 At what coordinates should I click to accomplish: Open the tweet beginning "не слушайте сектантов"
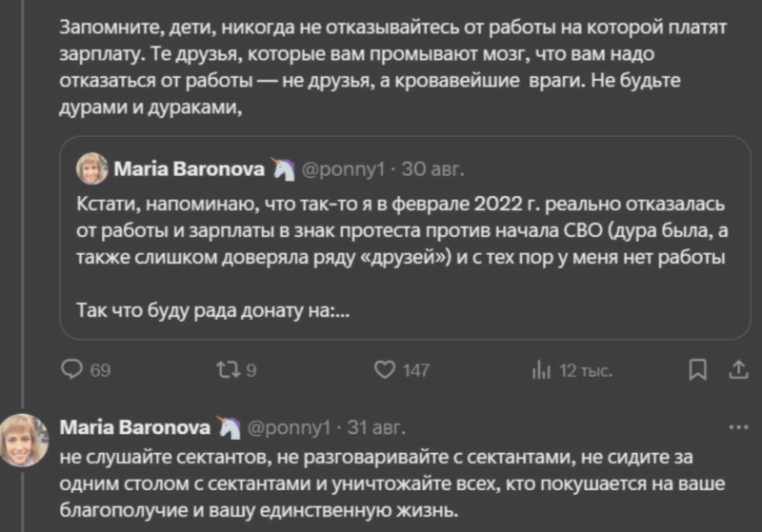point(381,483)
